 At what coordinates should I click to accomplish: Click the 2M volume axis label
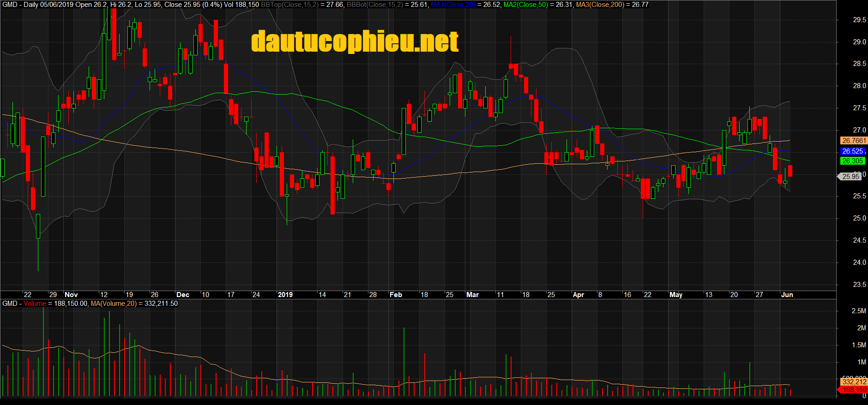(x=862, y=328)
